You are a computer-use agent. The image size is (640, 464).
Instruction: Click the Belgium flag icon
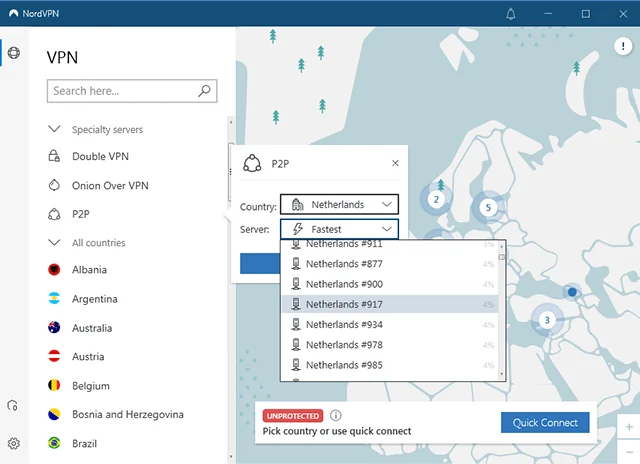pyautogui.click(x=54, y=385)
